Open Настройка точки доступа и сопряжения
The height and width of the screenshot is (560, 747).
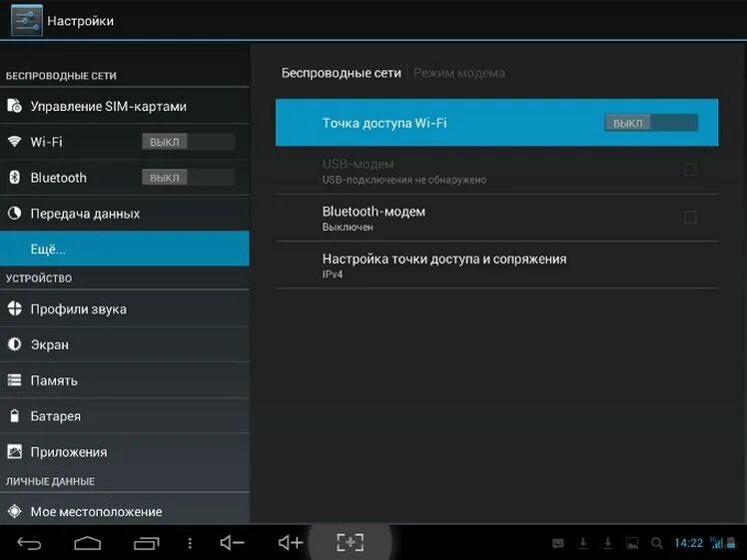pos(497,265)
